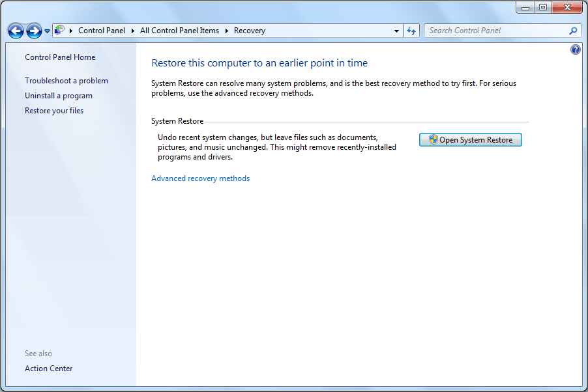The height and width of the screenshot is (392, 588).
Task: Click the Refresh icon in address bar
Action: (411, 31)
